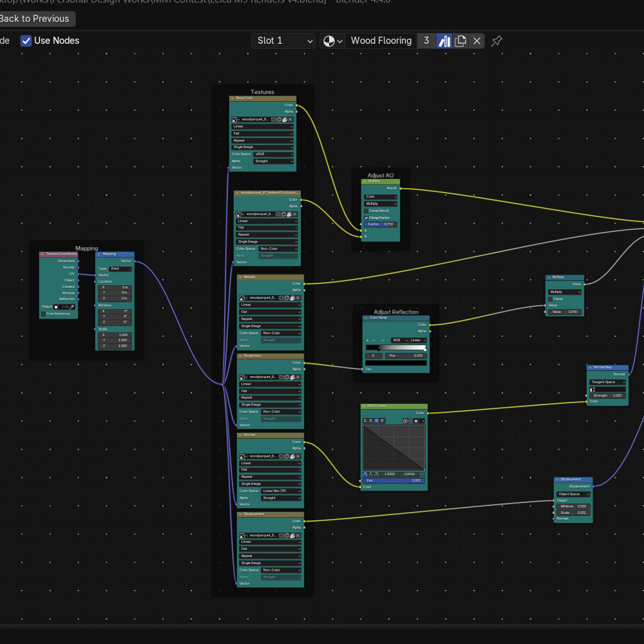Unlink the Wood Flooring material with X icon
This screenshot has height=644, width=644.
[x=477, y=41]
